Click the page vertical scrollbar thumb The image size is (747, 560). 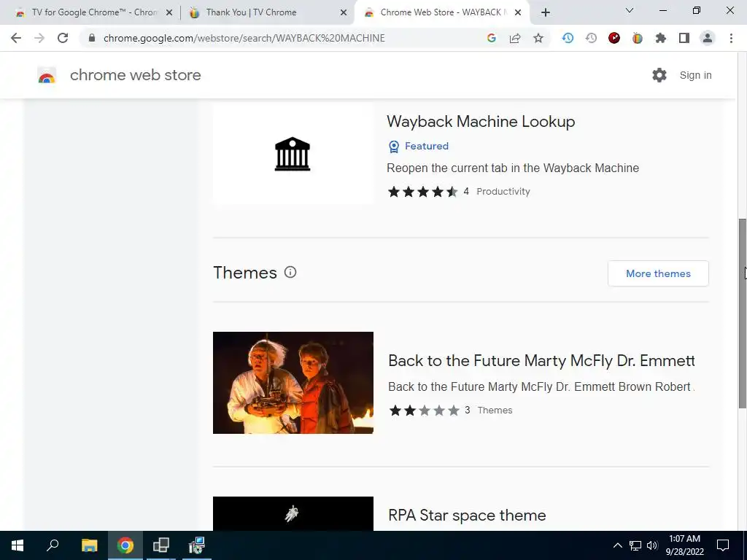coord(742,314)
